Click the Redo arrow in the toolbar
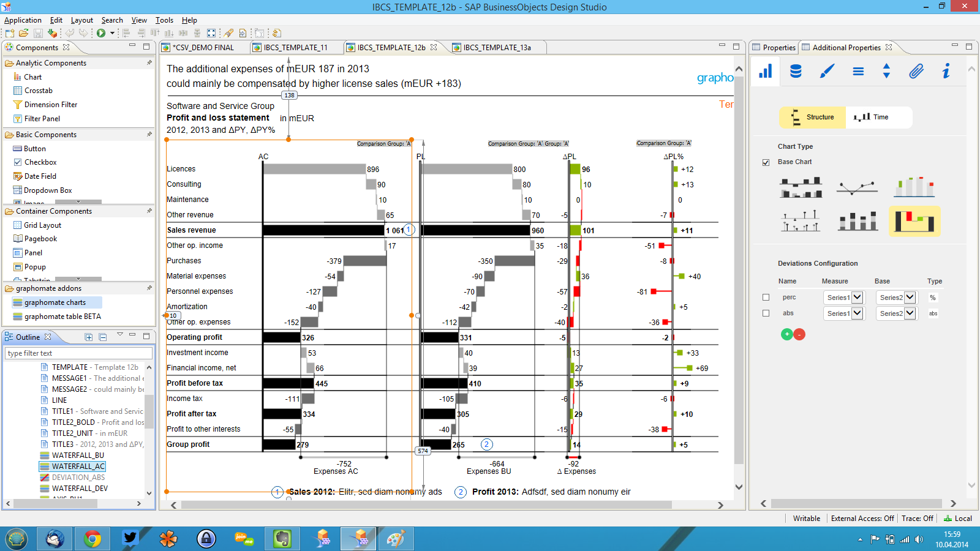This screenshot has height=551, width=980. click(83, 33)
